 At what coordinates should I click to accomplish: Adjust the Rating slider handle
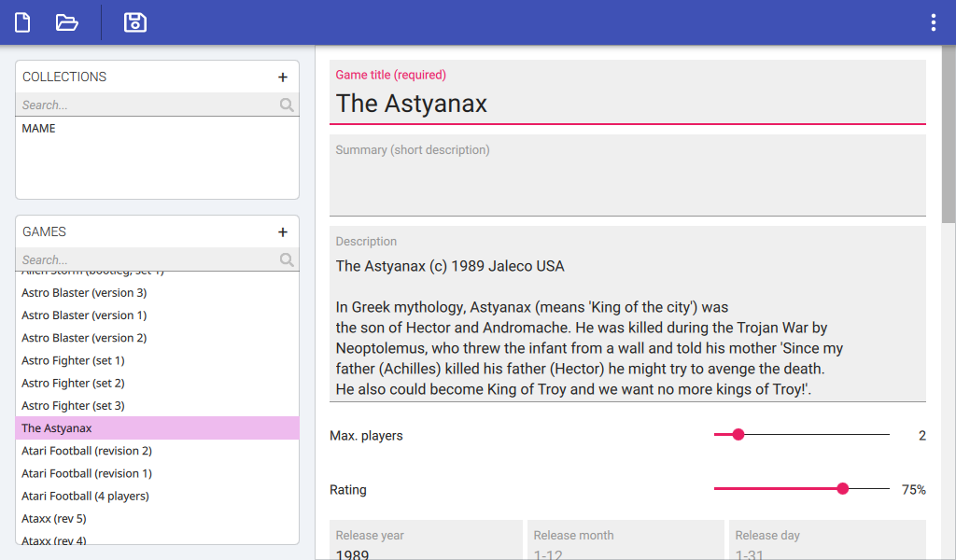[843, 488]
